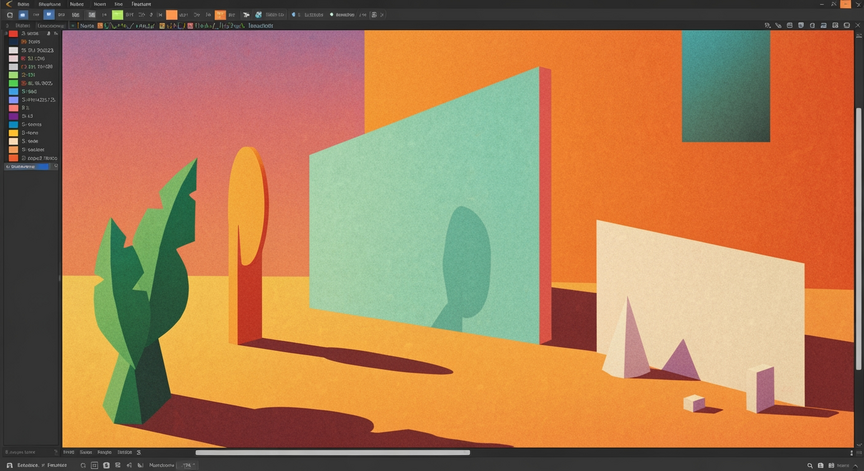Click the circular refresh icon in top toolbar

click(x=10, y=15)
